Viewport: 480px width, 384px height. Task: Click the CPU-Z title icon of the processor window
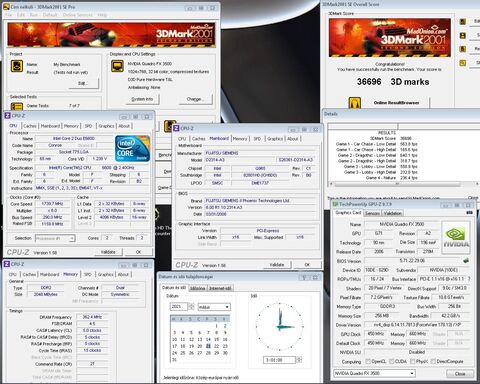pos(8,116)
